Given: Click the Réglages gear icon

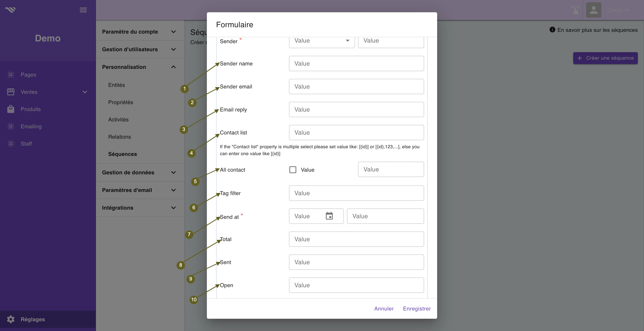Looking at the screenshot, I should click(11, 319).
